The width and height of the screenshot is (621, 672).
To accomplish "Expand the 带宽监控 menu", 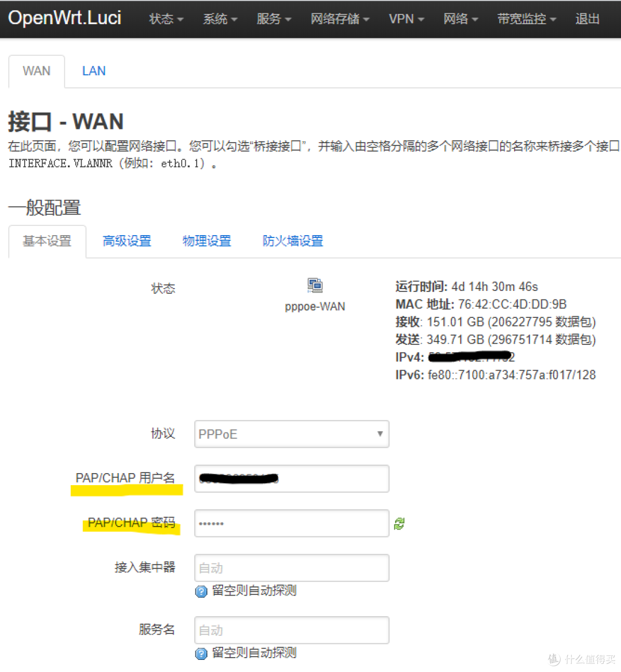I will click(527, 19).
